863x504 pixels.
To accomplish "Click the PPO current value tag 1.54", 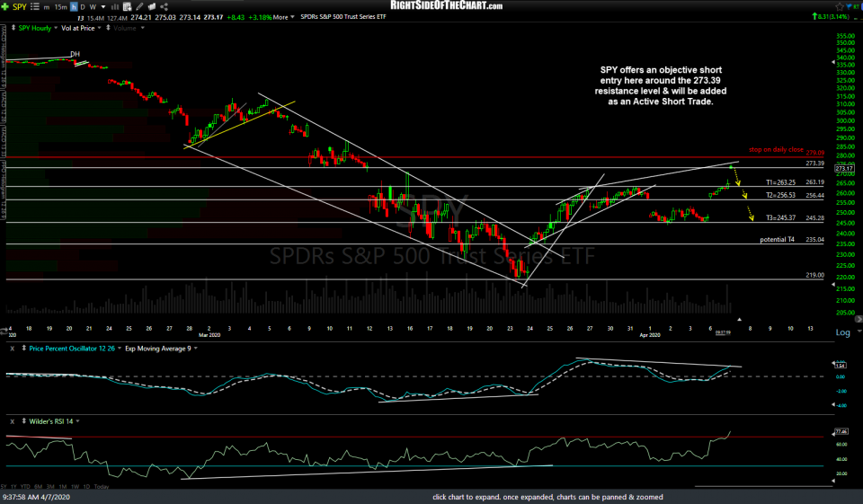I will [x=841, y=366].
